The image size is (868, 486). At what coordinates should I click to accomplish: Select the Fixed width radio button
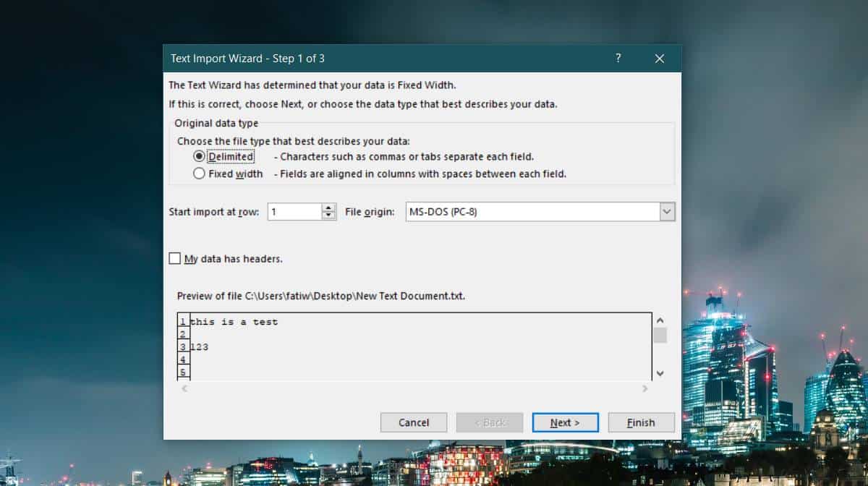pos(199,174)
